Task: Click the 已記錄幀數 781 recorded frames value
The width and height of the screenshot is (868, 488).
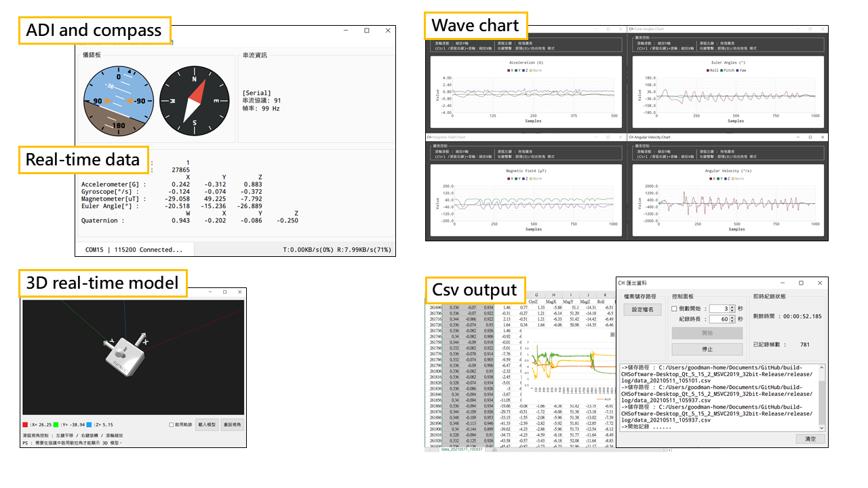Action: tap(805, 344)
